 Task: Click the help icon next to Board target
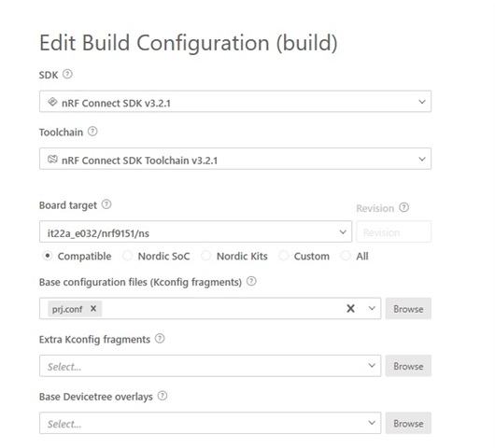(106, 204)
